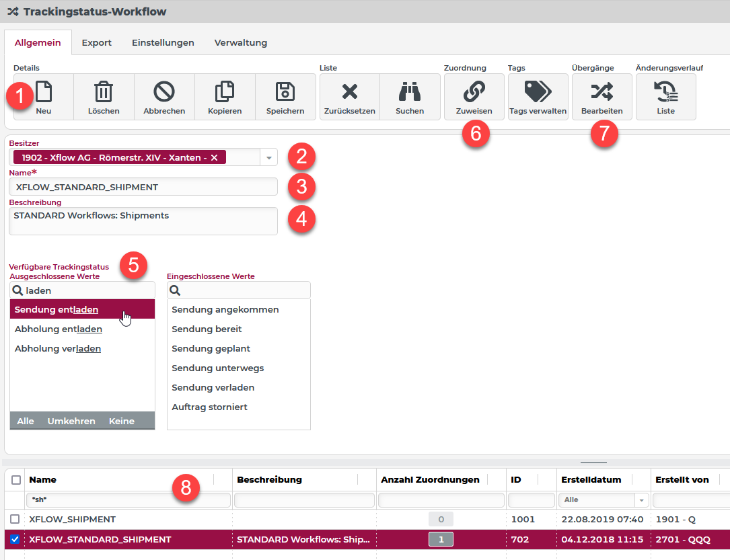The image size is (730, 560).
Task: Open the Erstelldatum 'Alle' filter dropdown
Action: [x=641, y=500]
